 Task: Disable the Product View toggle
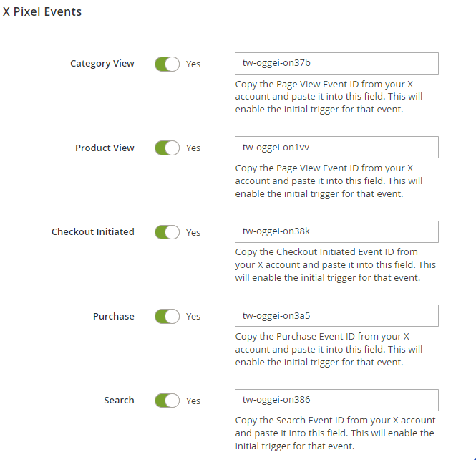(167, 148)
